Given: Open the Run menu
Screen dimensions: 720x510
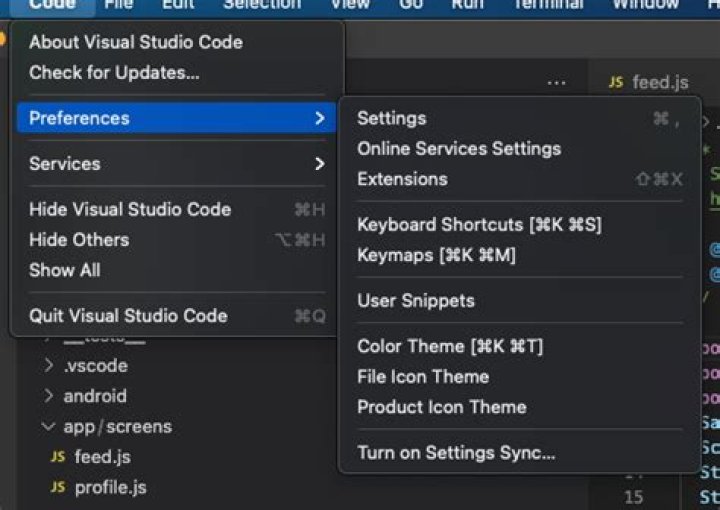Looking at the screenshot, I should [x=467, y=5].
